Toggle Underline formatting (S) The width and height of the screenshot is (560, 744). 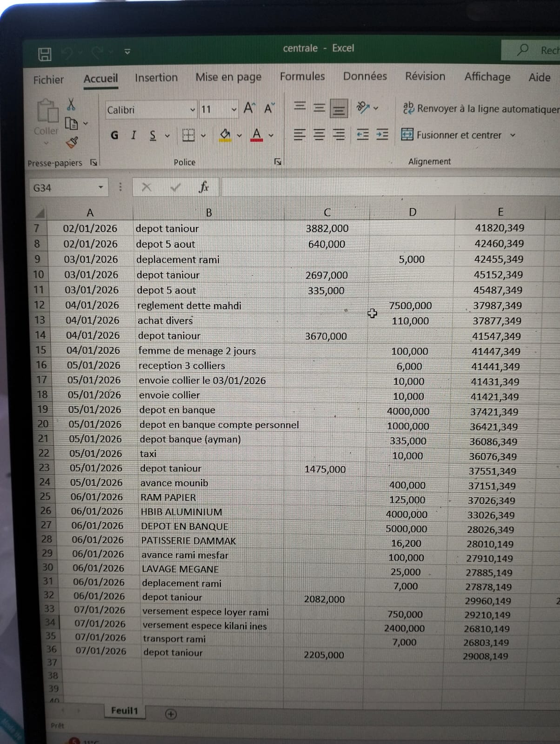click(153, 135)
